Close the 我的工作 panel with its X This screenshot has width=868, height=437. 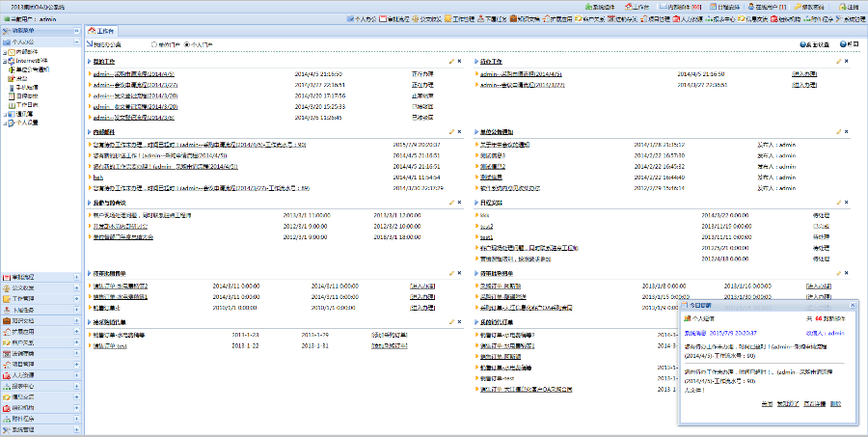459,61
